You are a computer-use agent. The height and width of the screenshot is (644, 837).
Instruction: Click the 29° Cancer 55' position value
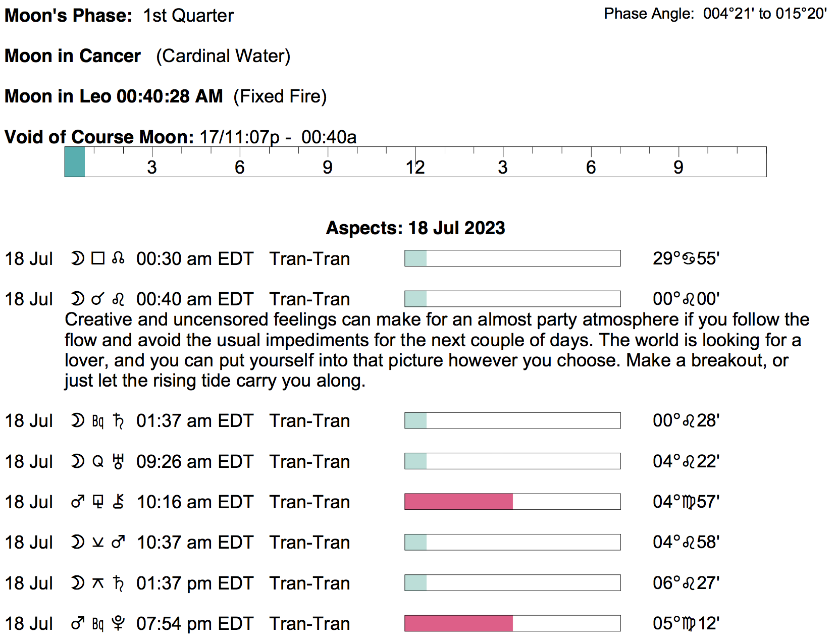pyautogui.click(x=686, y=258)
